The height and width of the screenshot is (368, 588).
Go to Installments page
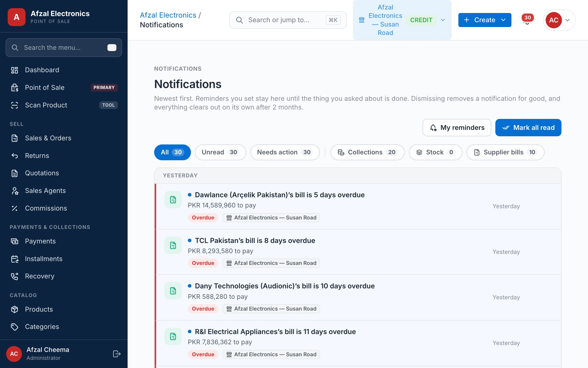tap(64, 259)
